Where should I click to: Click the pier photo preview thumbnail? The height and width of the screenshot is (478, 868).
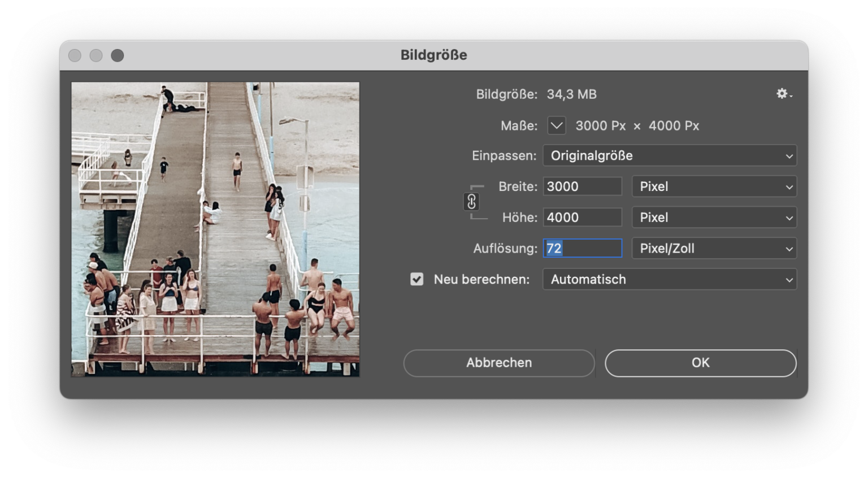click(215, 228)
